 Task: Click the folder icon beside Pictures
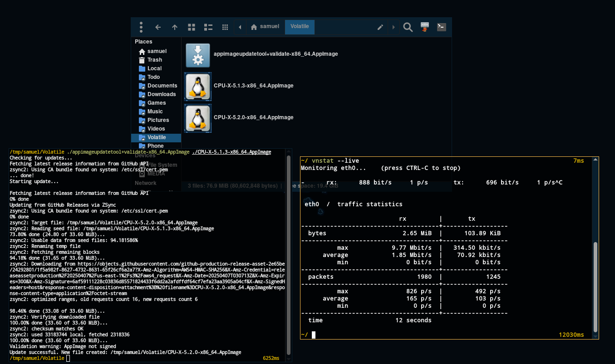tap(142, 120)
